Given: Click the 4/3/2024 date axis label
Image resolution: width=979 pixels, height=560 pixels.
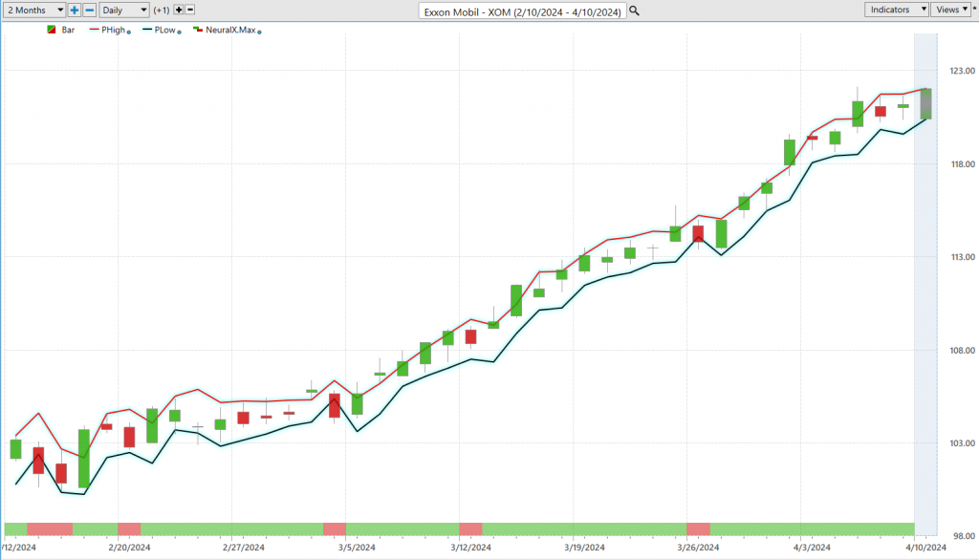Looking at the screenshot, I should point(812,548).
